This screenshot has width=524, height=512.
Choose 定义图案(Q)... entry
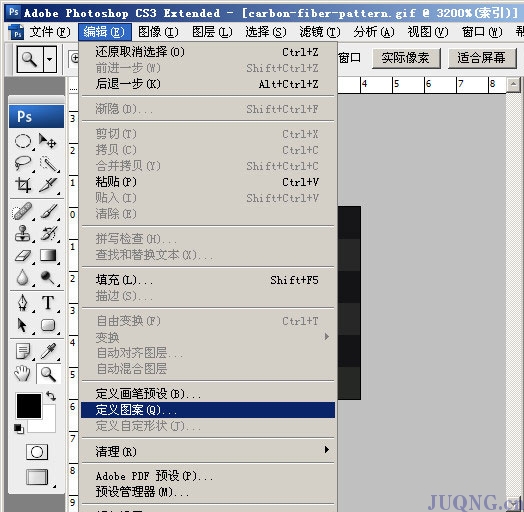[x=208, y=410]
